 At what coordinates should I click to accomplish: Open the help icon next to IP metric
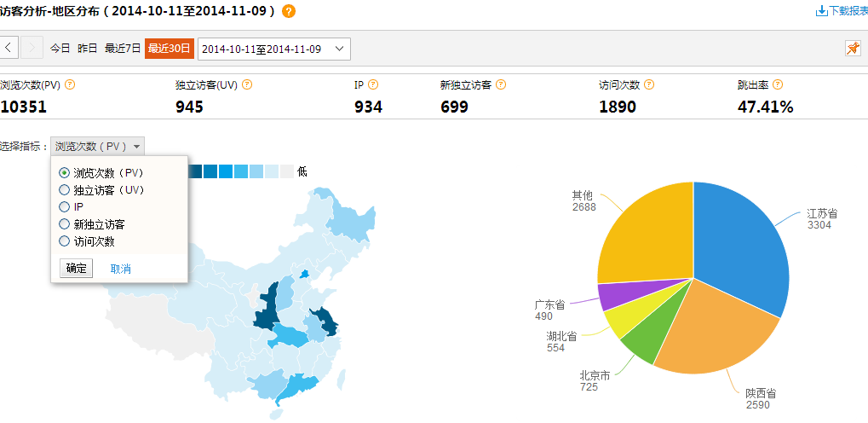(x=373, y=84)
